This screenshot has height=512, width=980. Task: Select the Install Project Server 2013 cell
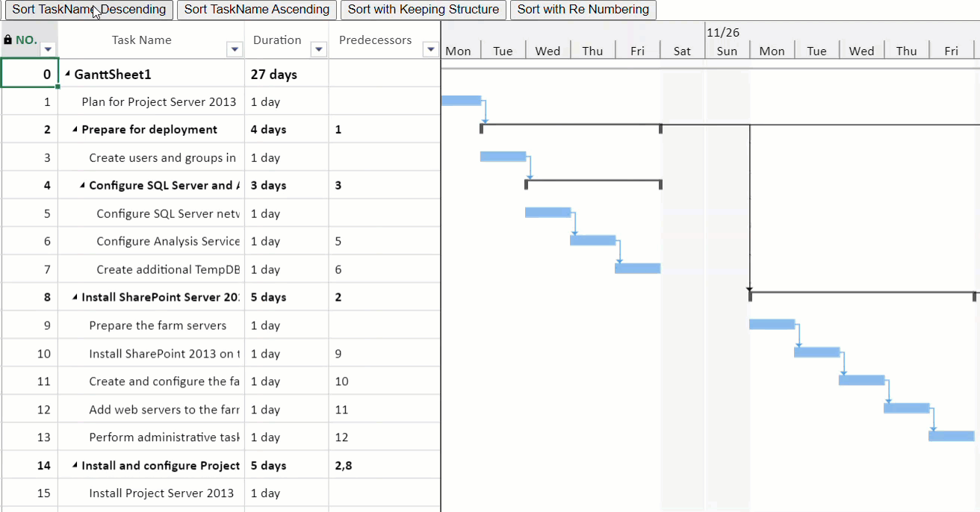(151, 493)
